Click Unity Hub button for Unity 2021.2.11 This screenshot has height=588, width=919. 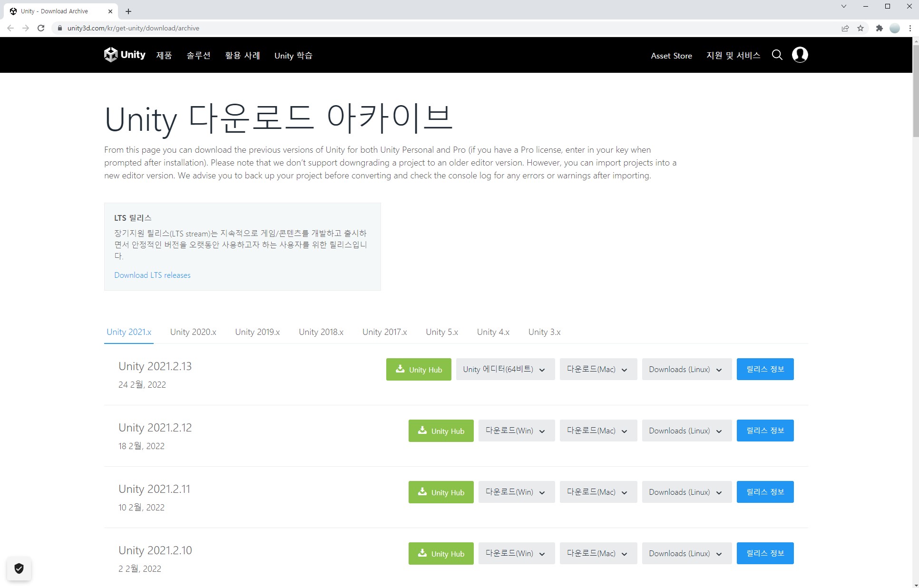click(x=441, y=492)
